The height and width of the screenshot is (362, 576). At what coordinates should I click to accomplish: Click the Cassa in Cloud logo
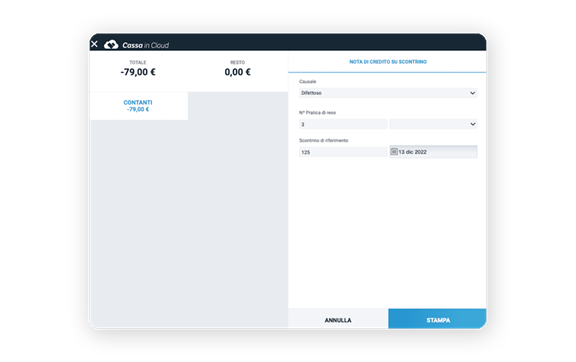point(111,45)
